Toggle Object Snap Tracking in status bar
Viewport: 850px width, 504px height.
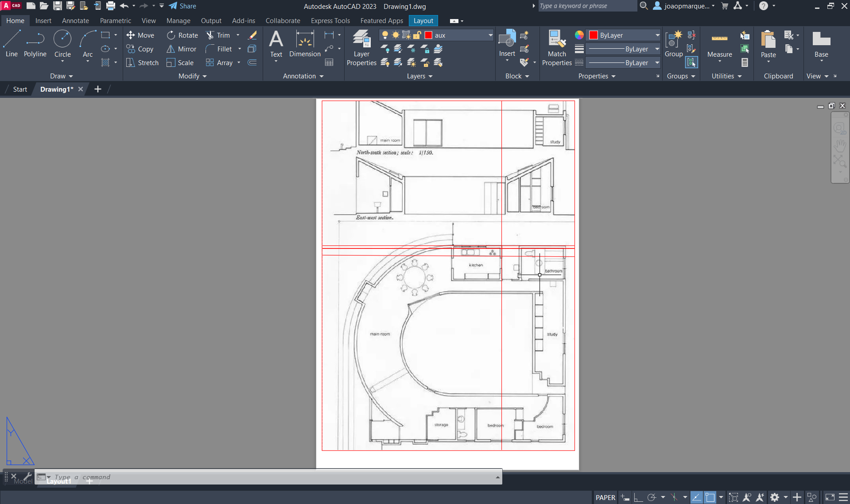(696, 497)
